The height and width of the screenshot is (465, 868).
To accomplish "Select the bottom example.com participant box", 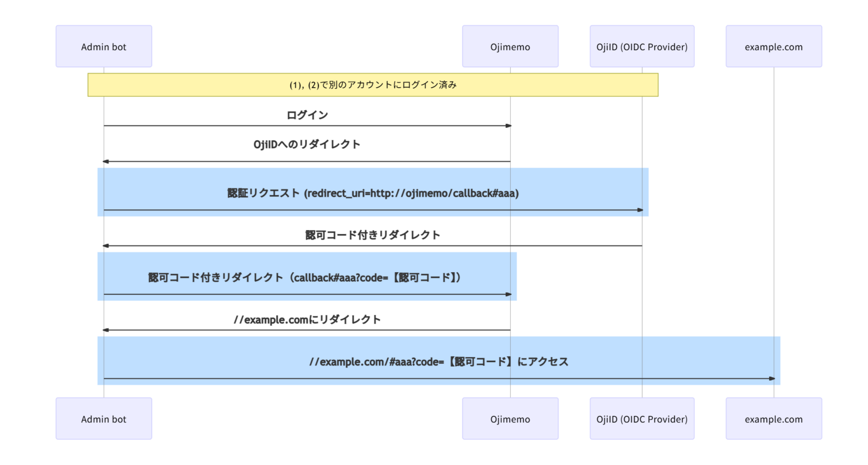I will click(773, 419).
